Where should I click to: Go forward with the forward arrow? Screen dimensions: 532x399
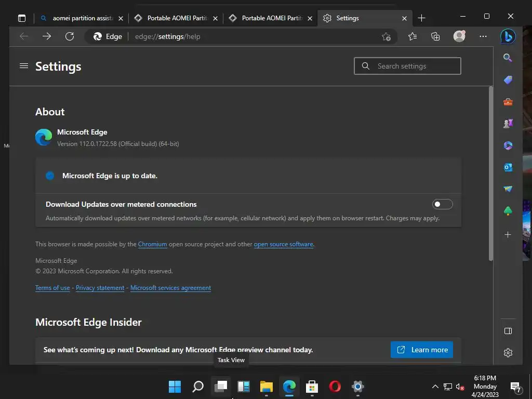click(x=47, y=36)
